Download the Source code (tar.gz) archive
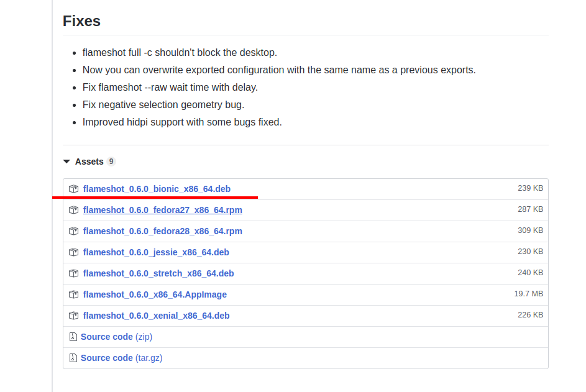The image size is (586, 392). pyautogui.click(x=121, y=358)
